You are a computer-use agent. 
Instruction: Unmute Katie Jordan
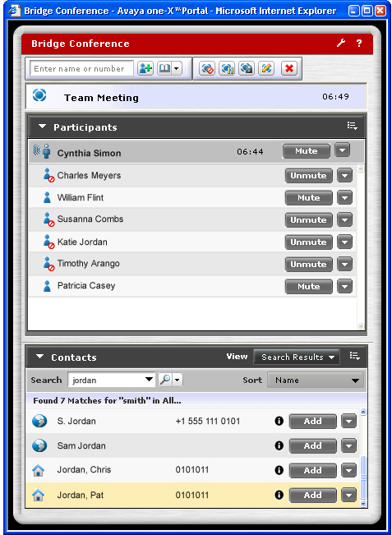pyautogui.click(x=308, y=242)
